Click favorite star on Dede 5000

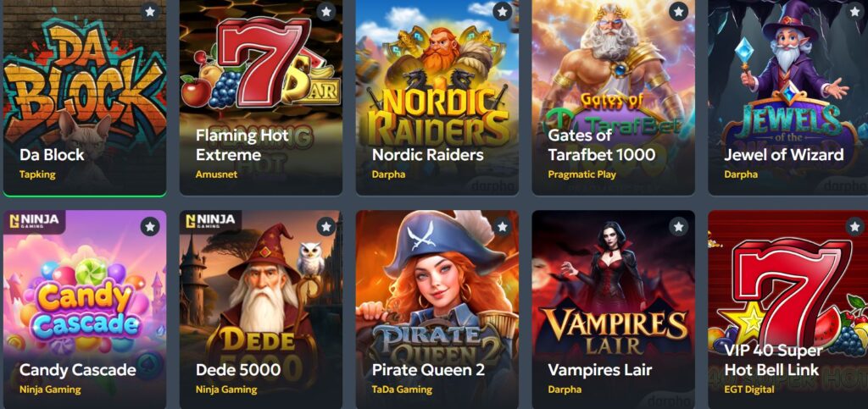(326, 226)
